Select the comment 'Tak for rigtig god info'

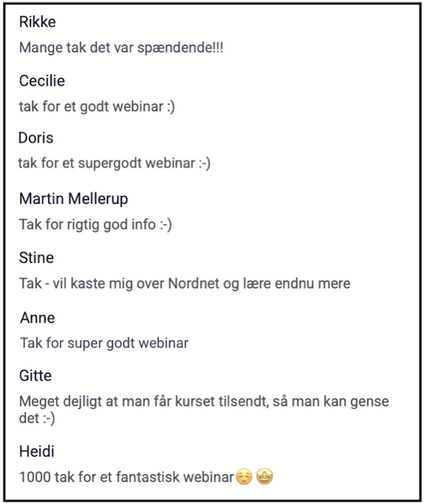click(x=96, y=225)
